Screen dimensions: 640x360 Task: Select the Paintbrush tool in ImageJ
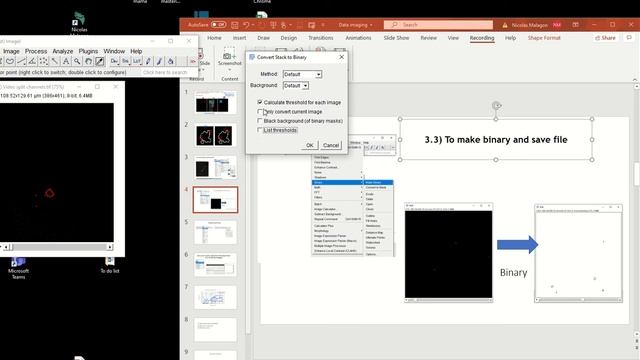[159, 61]
